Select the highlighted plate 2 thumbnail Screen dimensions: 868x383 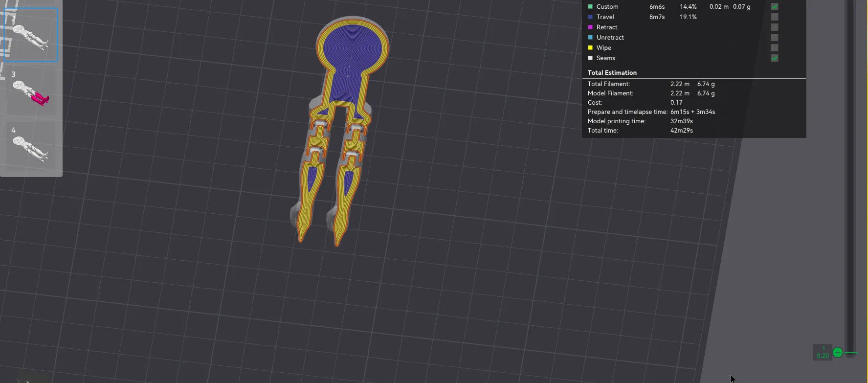click(31, 35)
